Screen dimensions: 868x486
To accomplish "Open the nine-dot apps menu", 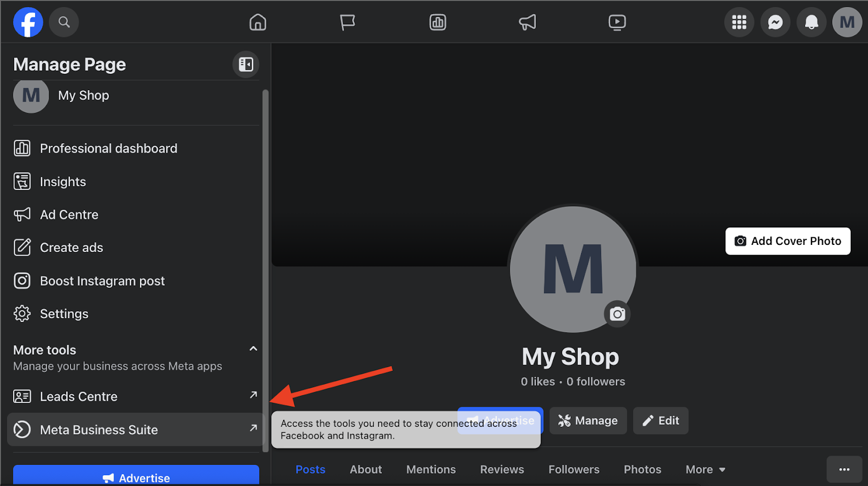I will click(739, 22).
